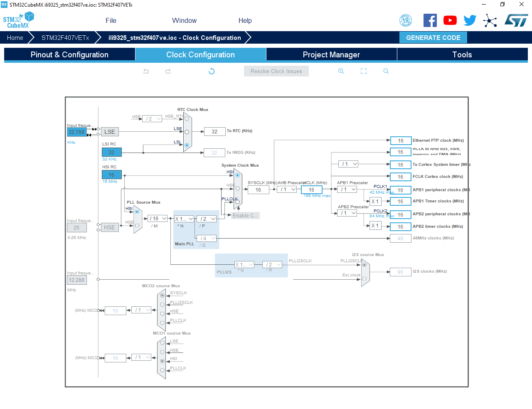The width and height of the screenshot is (532, 409).
Task: Click the SYSCLK (MHz) value field
Action: (259, 190)
